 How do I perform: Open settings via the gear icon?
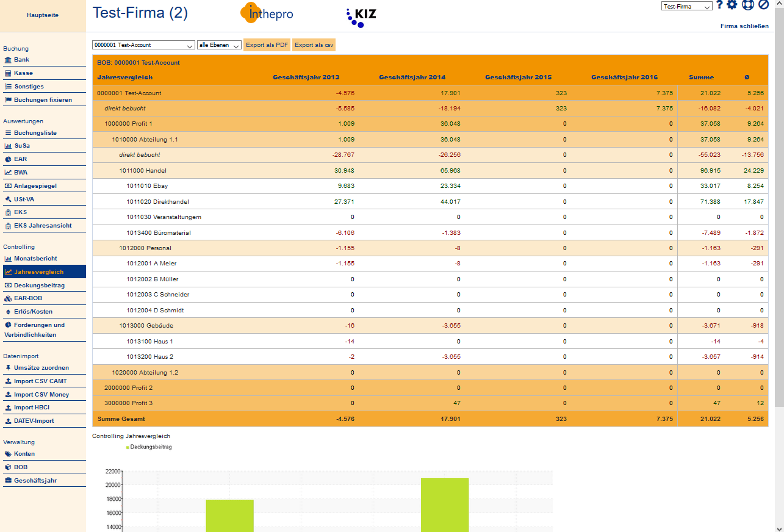pos(732,5)
